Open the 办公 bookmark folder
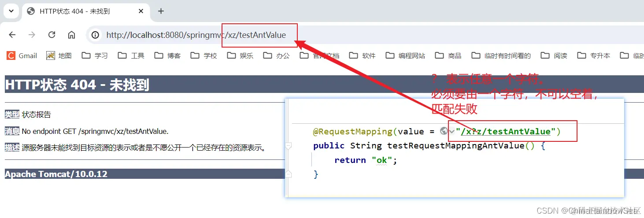Screen dimensions: 644x218 (277, 55)
